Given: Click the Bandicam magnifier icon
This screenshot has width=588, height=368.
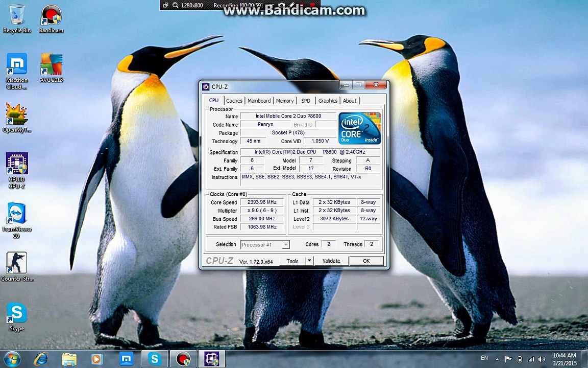Looking at the screenshot, I should pyautogui.click(x=176, y=5).
